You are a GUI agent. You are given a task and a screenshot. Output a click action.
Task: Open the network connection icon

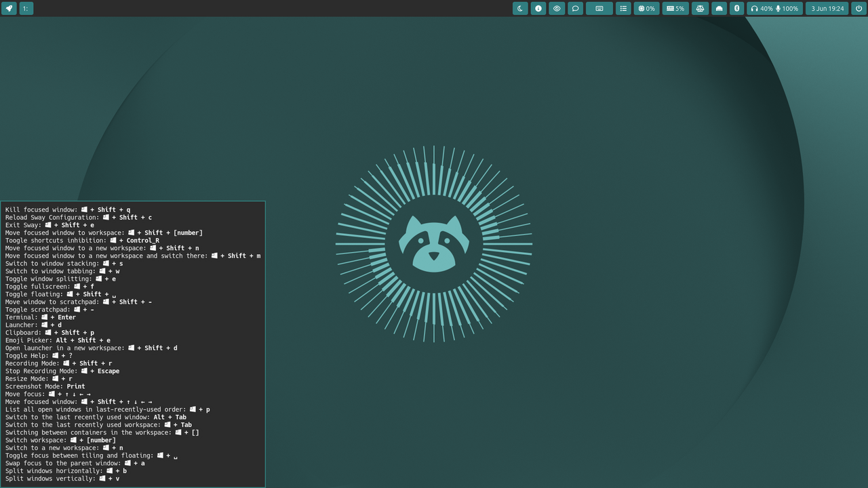pos(719,9)
